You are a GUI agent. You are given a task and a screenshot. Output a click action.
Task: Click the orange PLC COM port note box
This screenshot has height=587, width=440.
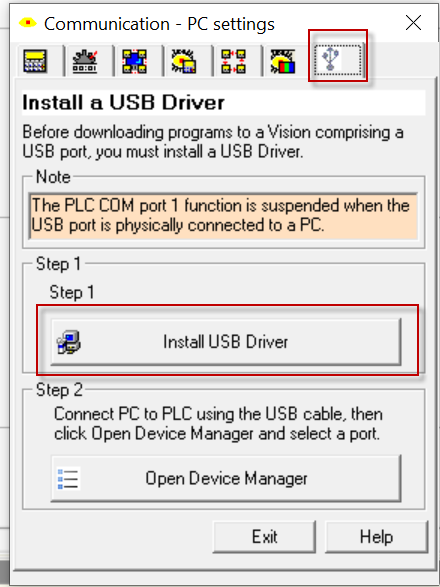point(223,216)
